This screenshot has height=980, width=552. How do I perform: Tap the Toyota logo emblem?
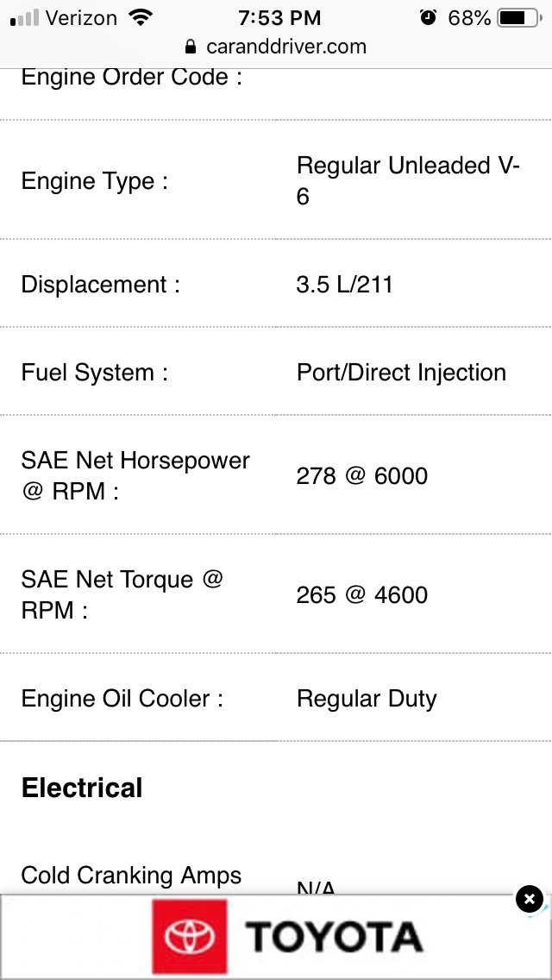pyautogui.click(x=190, y=936)
